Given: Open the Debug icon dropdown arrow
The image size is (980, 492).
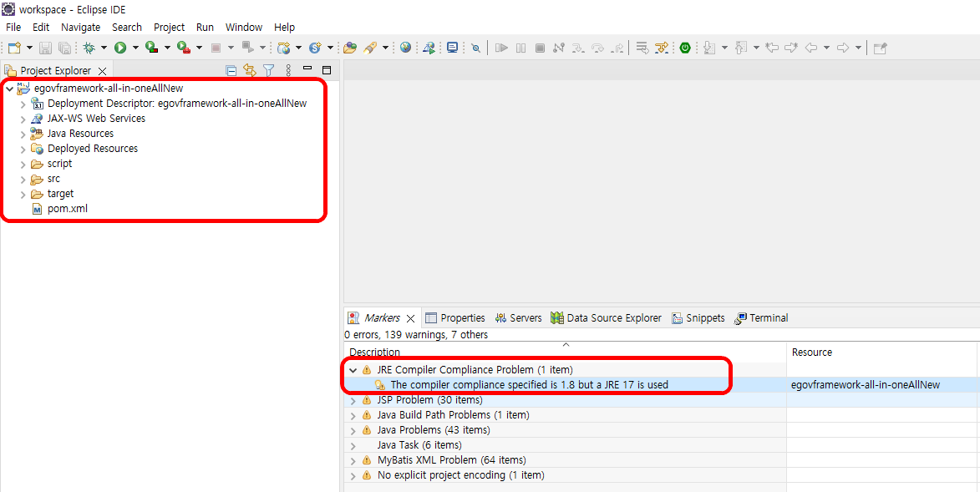Looking at the screenshot, I should tap(104, 48).
